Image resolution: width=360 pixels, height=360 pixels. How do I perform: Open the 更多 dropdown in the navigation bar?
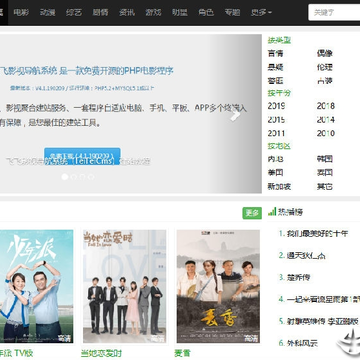tap(261, 13)
